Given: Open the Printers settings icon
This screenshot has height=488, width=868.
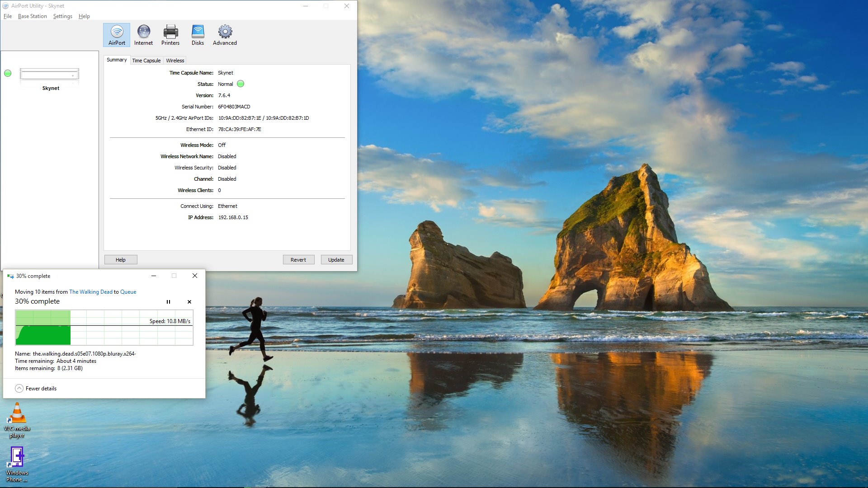Looking at the screenshot, I should tap(170, 35).
